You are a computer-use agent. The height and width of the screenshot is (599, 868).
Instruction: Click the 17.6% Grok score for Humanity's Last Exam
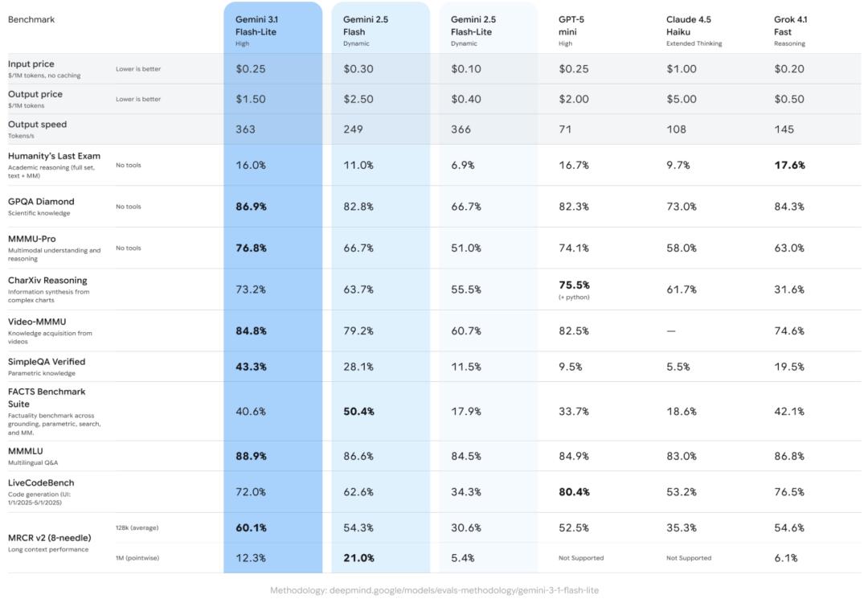789,166
